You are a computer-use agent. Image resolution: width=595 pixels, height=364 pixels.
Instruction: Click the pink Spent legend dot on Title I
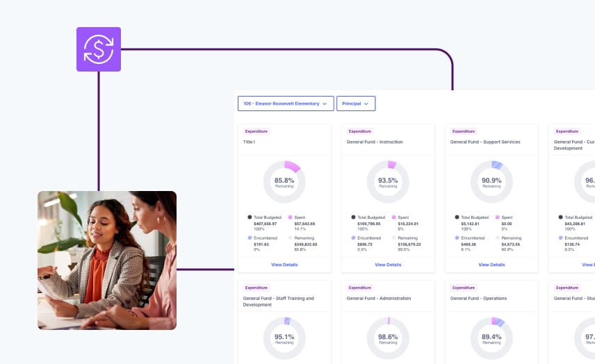pos(291,217)
